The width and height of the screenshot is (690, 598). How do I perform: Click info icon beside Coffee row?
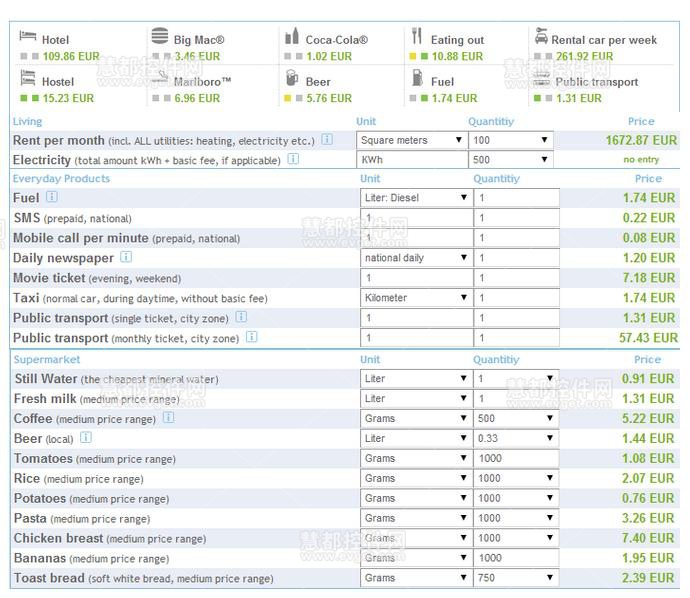pos(168,418)
